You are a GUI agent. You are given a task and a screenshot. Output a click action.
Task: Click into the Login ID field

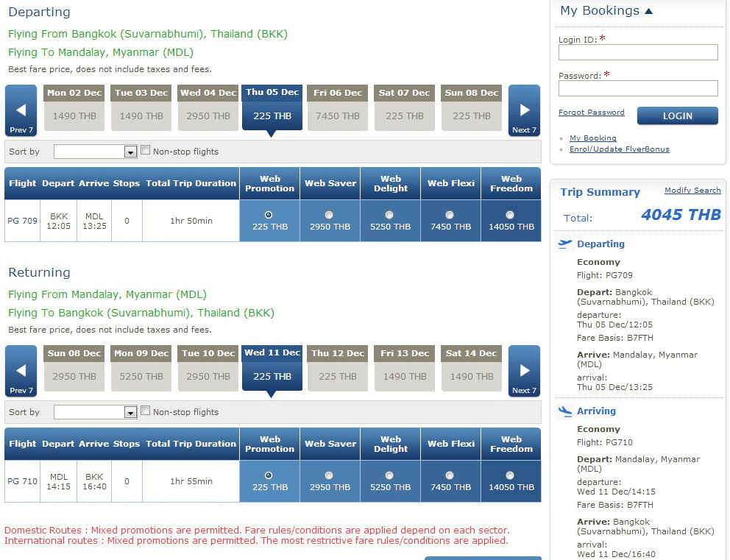(637, 52)
